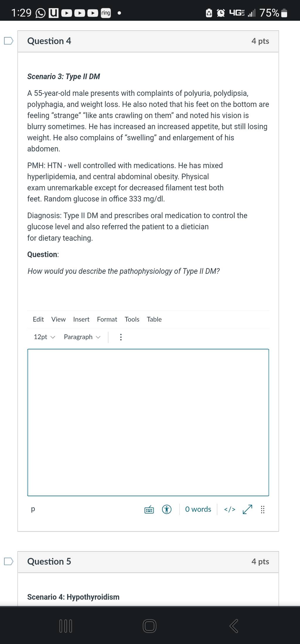Expand editor to fullscreen
This screenshot has width=300, height=644.
248,509
